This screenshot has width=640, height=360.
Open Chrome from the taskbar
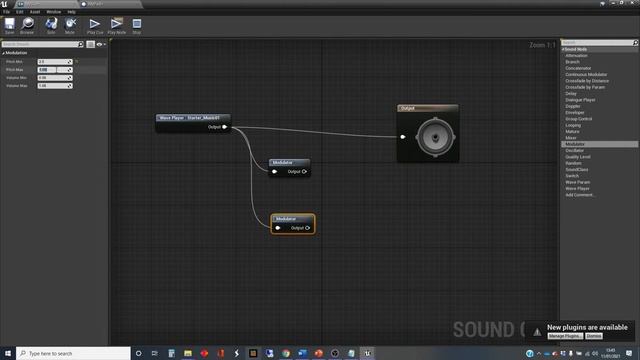[x=286, y=353]
